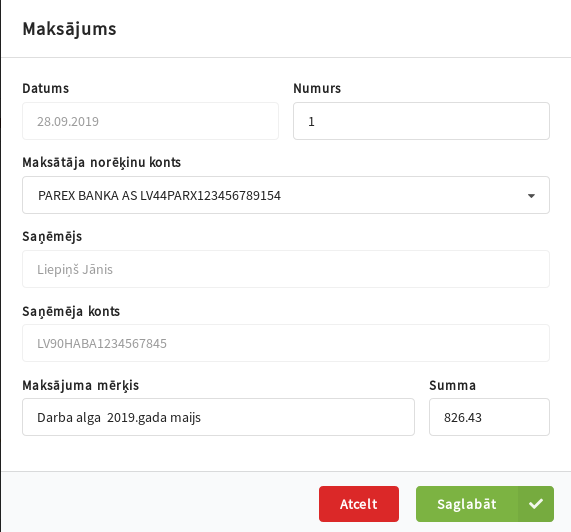Click the Maksājuma mērķis label

coord(80,386)
